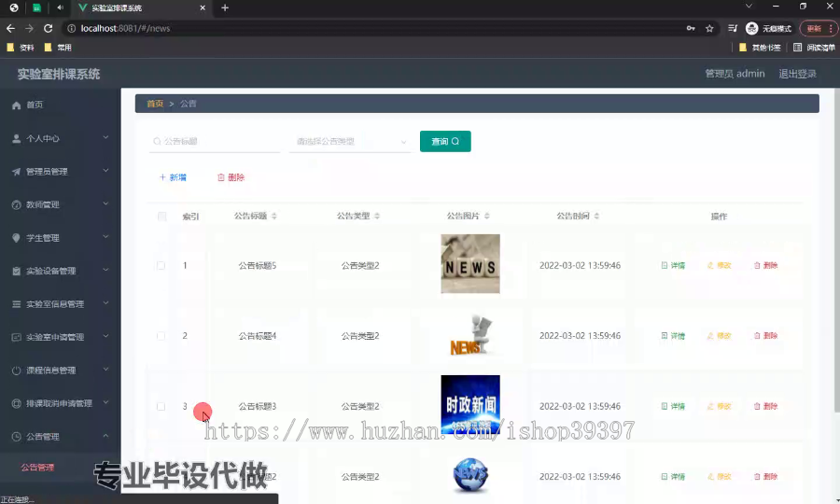Screen dimensions: 840x504
Task: Expand 管理员管理 chevron
Action: 105,171
